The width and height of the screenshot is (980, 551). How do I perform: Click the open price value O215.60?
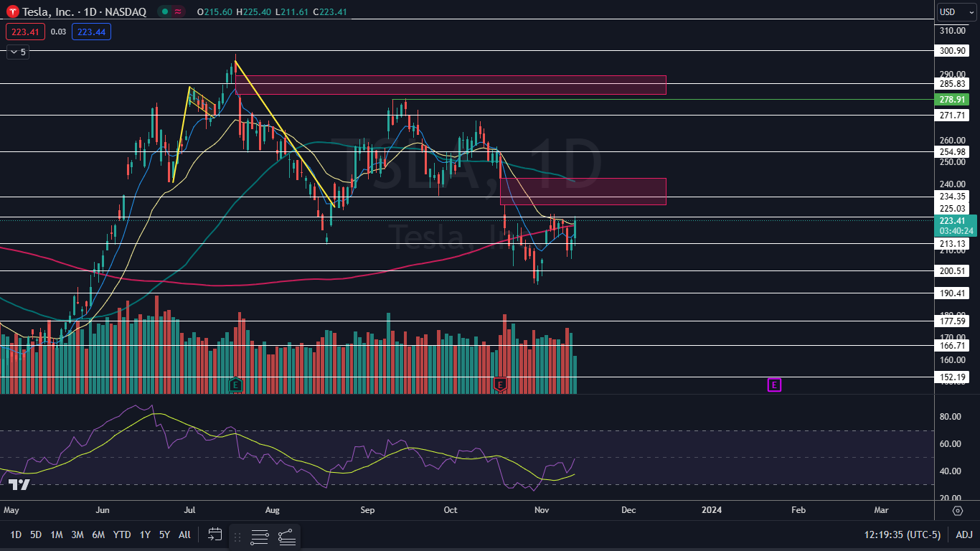(x=215, y=11)
